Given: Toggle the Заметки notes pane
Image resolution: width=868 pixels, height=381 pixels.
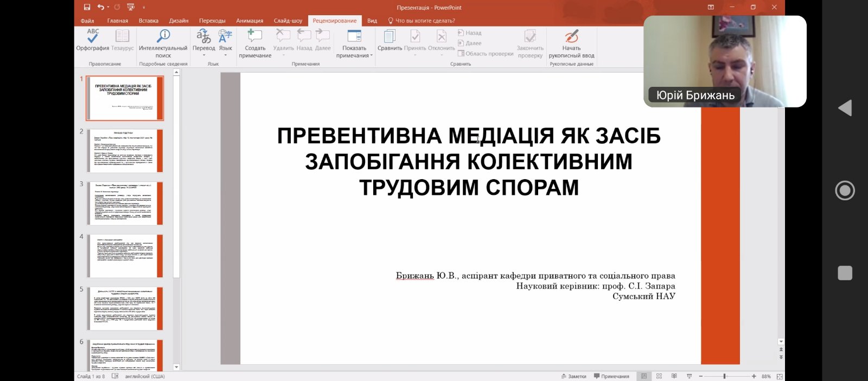Looking at the screenshot, I should click(x=573, y=376).
